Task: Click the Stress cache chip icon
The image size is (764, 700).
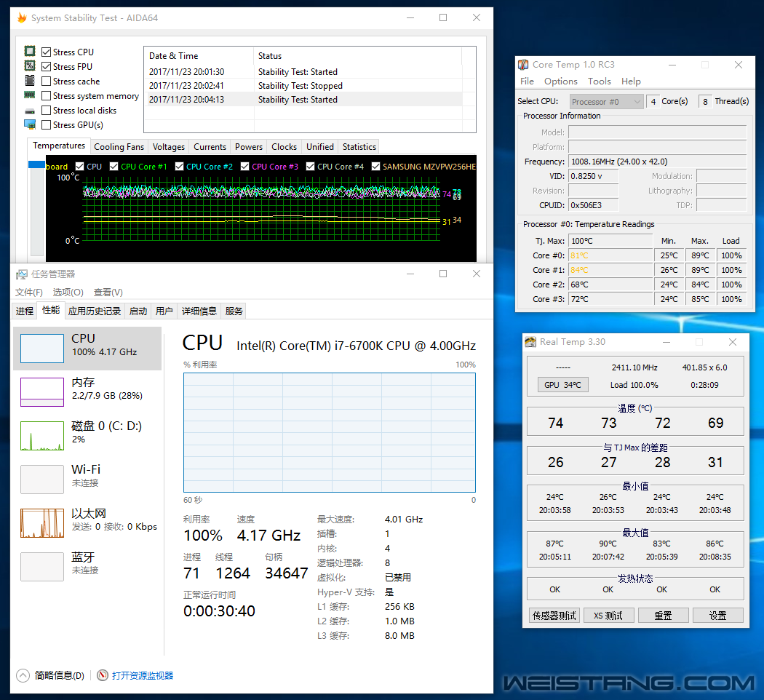Action: (x=30, y=80)
